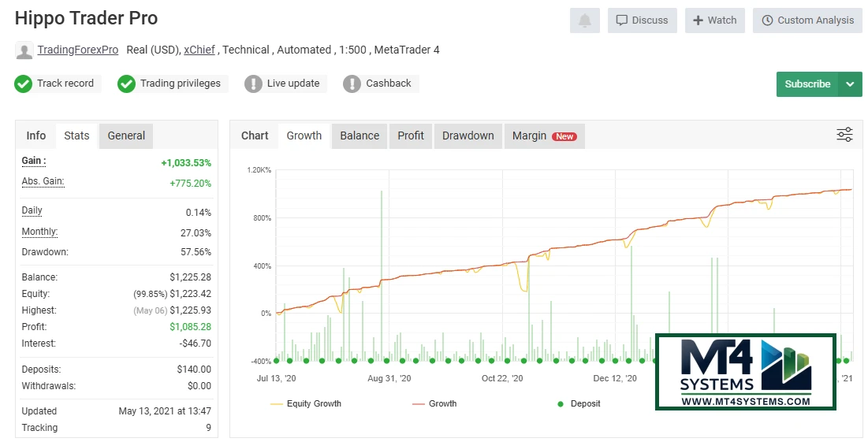Image resolution: width=868 pixels, height=442 pixels.
Task: Open the Custom Analysis option
Action: pos(807,20)
